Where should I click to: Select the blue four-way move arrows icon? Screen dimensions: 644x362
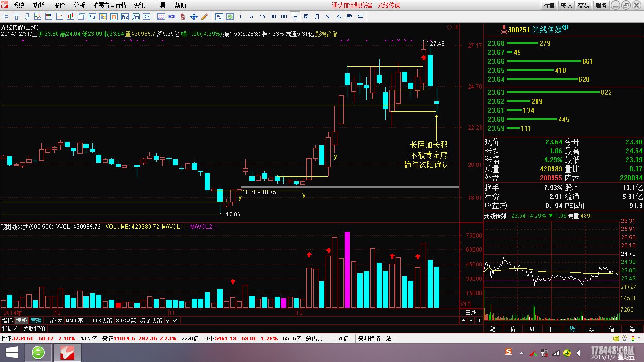coord(194,16)
